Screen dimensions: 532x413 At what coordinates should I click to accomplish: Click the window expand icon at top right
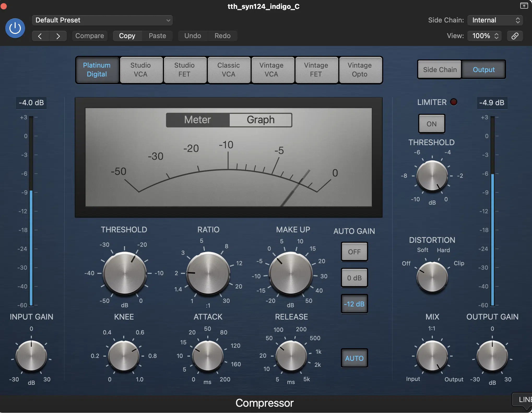(524, 5)
